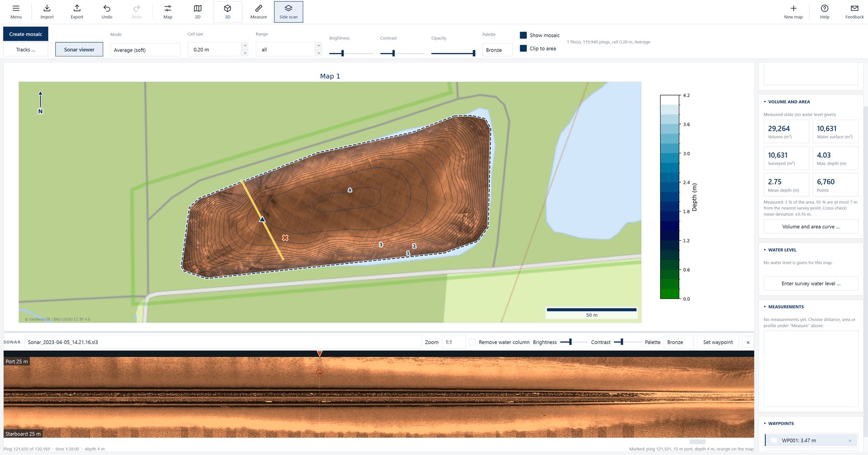Enable Remove water column checkbox
Image resolution: width=868 pixels, height=455 pixels.
(x=473, y=342)
